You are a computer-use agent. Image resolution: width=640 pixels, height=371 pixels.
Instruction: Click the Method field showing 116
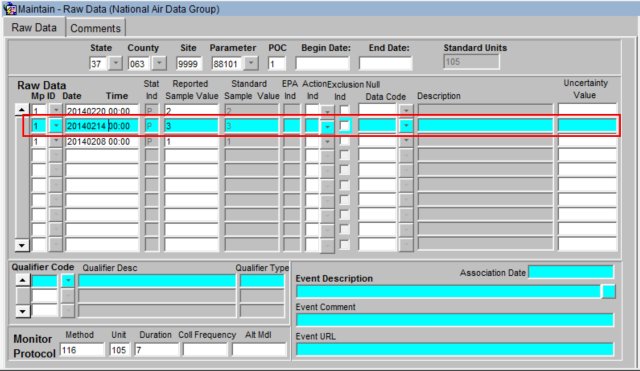(82, 350)
